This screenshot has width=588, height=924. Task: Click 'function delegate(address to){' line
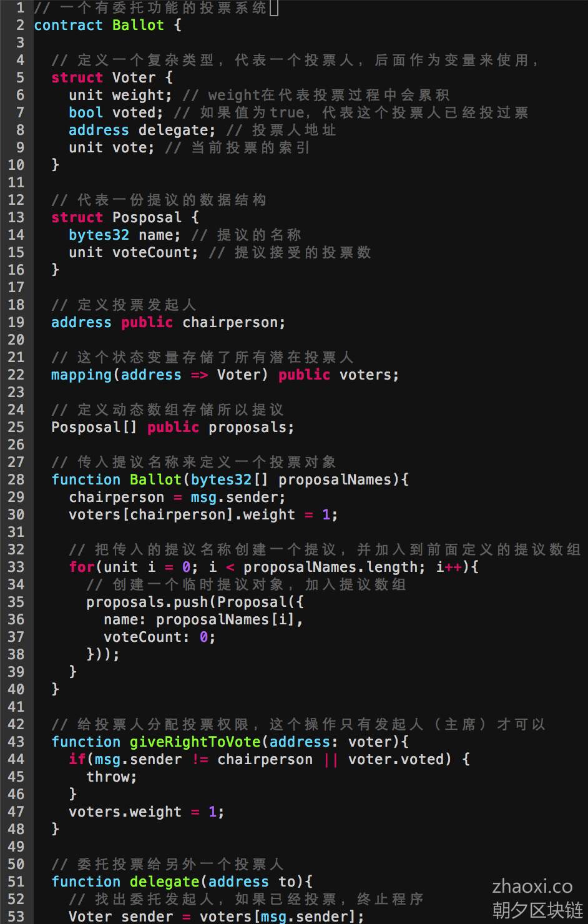(182, 882)
